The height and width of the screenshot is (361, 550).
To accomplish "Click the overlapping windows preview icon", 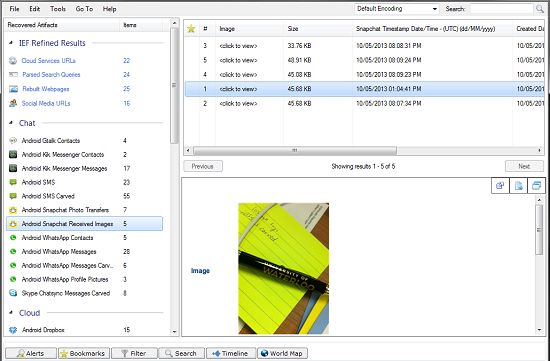I will [x=536, y=186].
